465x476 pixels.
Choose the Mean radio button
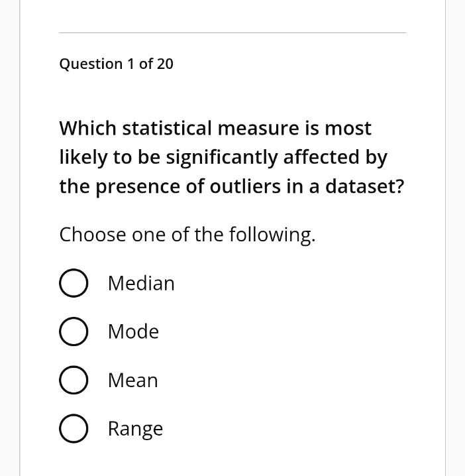coord(74,381)
